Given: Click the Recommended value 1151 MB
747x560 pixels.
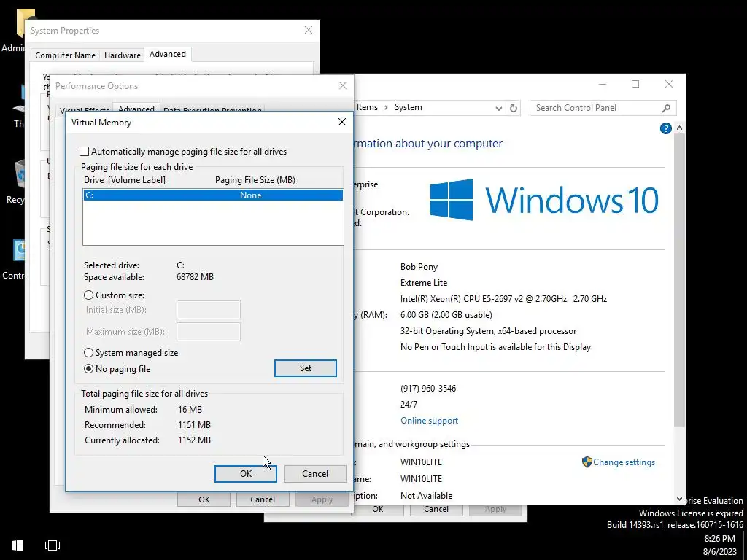Looking at the screenshot, I should click(194, 425).
